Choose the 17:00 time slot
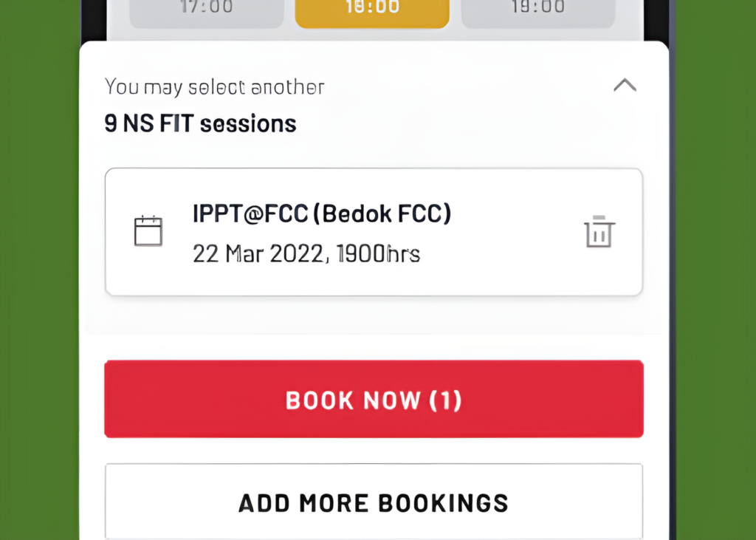756x540 pixels. pos(205,10)
